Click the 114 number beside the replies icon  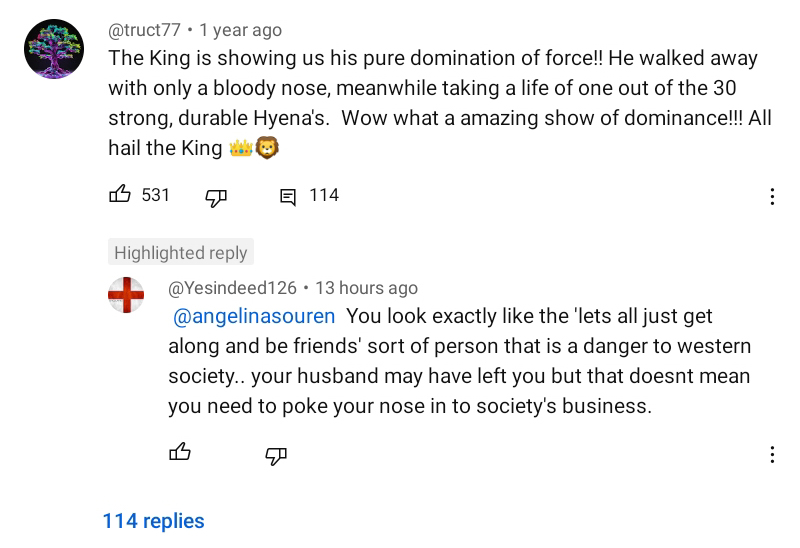pos(324,195)
